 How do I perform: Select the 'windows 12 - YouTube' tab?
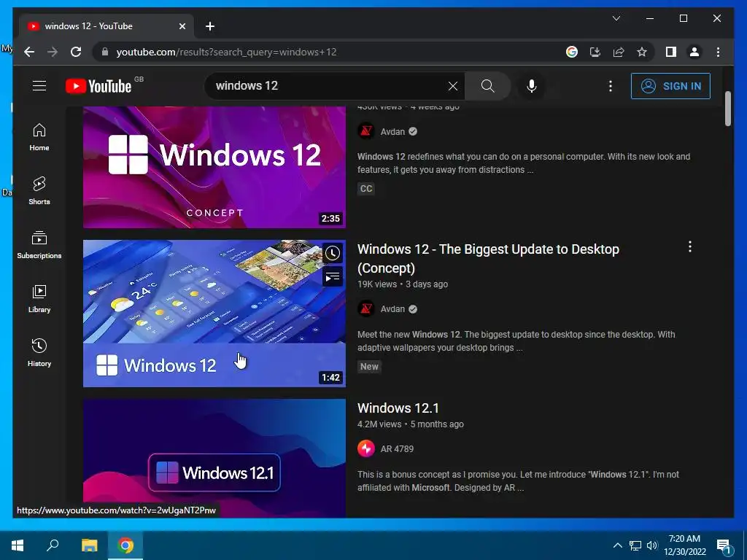click(x=106, y=26)
